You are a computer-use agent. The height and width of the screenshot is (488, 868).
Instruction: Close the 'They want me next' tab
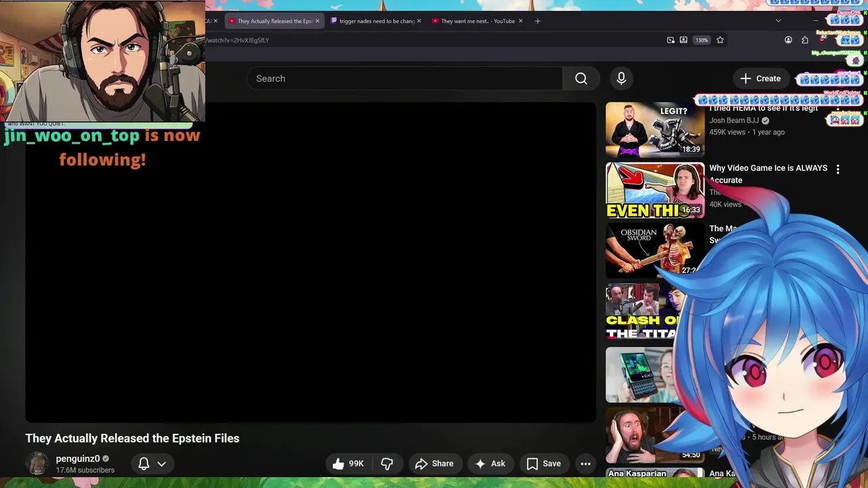[521, 21]
